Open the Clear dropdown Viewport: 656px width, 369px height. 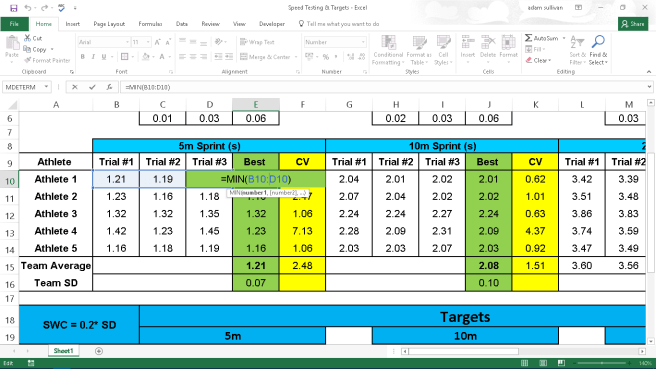tap(539, 60)
